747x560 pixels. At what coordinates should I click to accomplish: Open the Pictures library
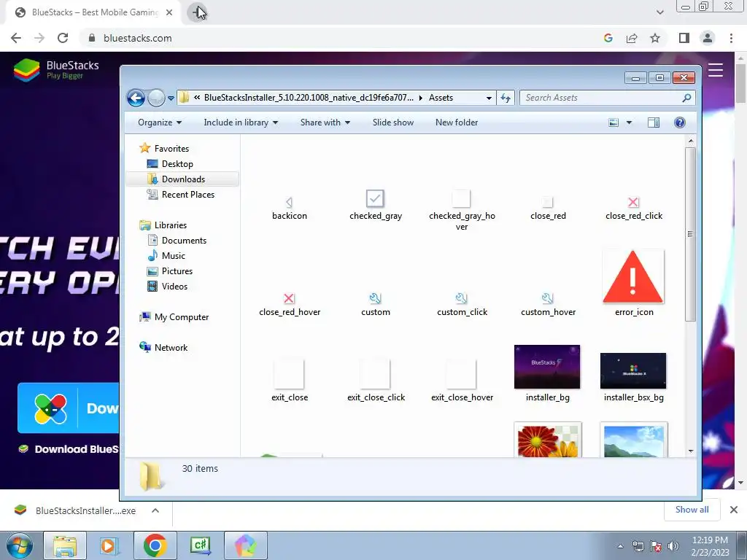point(169,271)
